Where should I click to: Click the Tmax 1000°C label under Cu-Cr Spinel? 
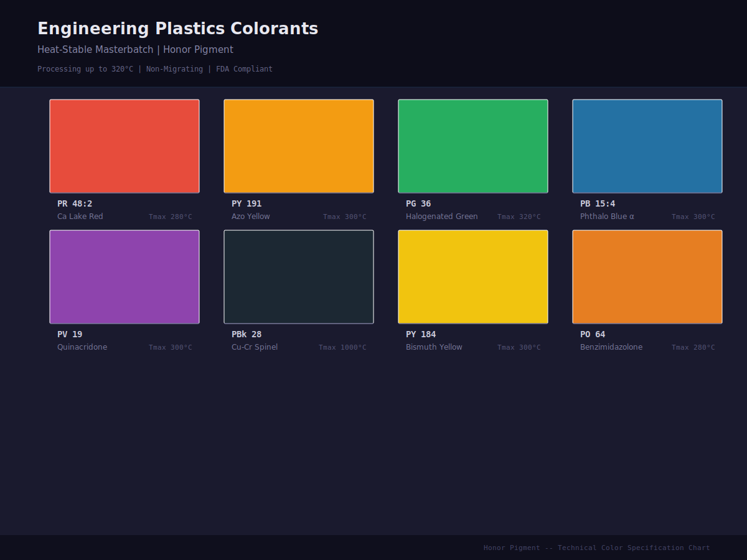click(342, 347)
